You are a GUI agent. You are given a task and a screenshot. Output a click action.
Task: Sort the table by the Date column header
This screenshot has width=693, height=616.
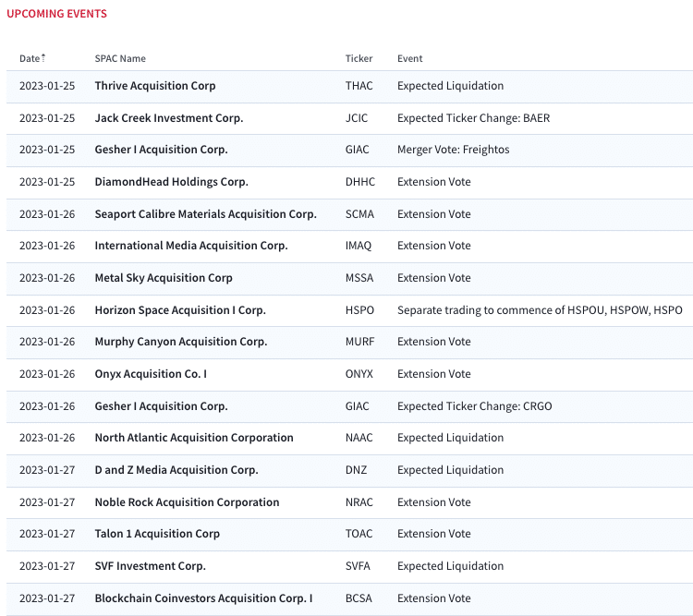(32, 58)
